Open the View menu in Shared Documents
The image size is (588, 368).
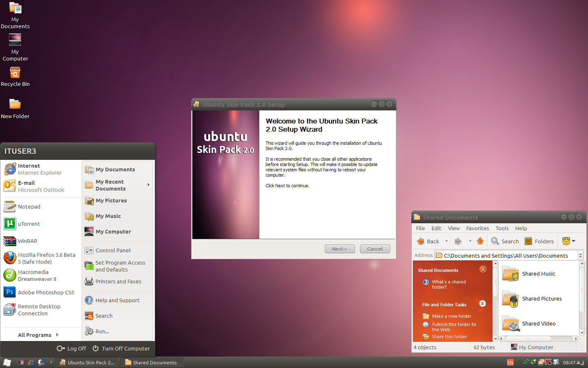454,228
